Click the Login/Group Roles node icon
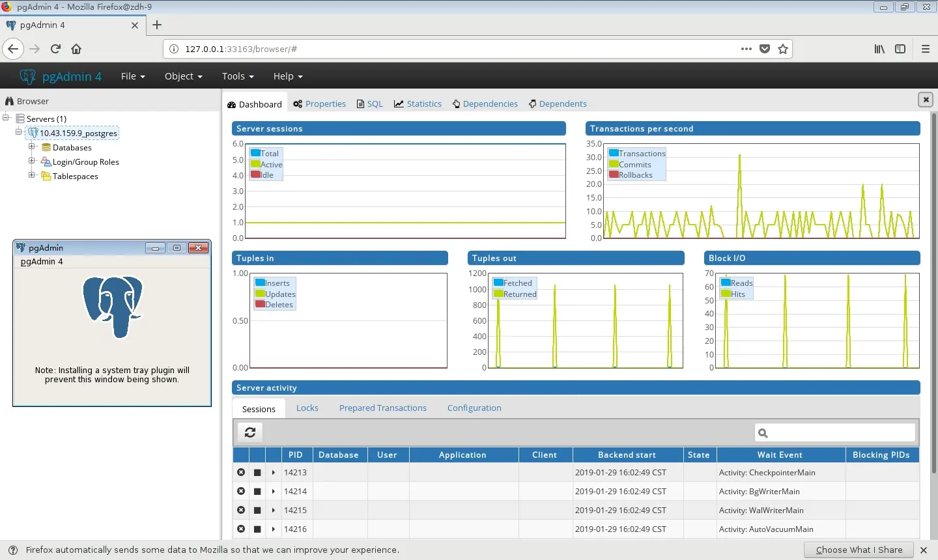 (x=46, y=161)
